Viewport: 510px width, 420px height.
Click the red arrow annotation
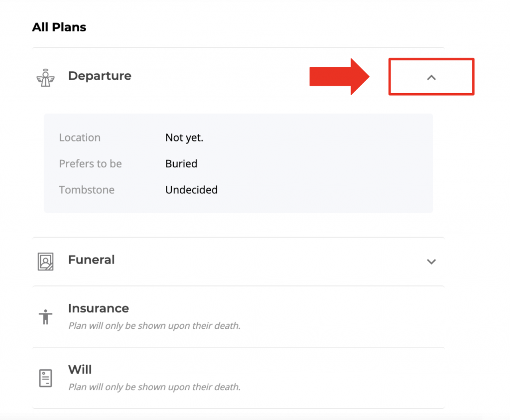click(339, 77)
